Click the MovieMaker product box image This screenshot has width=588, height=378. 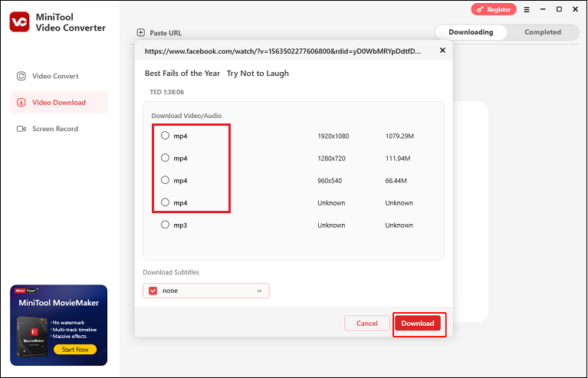[x=32, y=337]
